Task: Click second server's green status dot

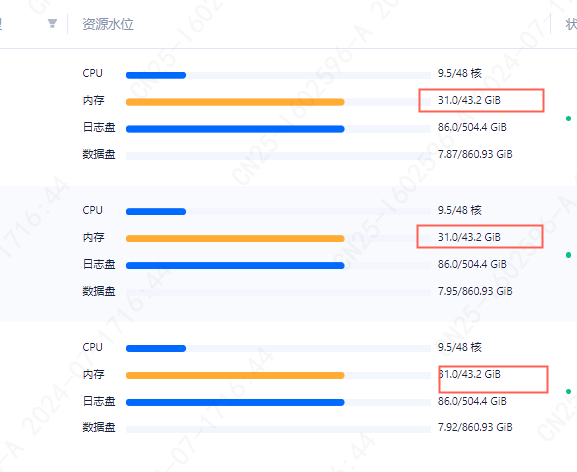Action: click(x=569, y=255)
